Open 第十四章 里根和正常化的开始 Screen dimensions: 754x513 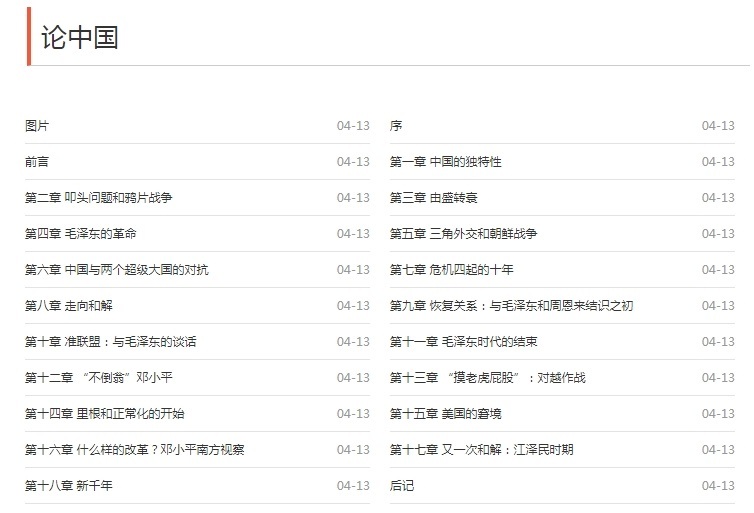coord(104,414)
